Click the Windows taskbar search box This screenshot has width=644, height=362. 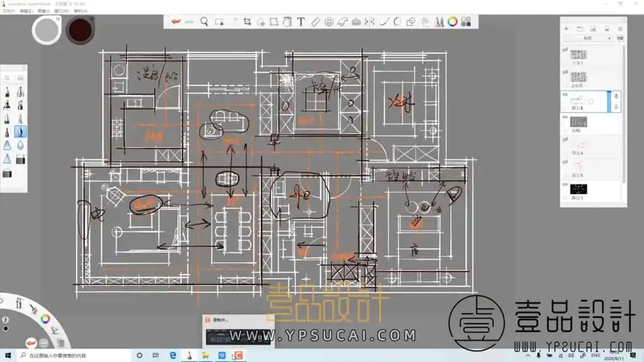[74, 356]
